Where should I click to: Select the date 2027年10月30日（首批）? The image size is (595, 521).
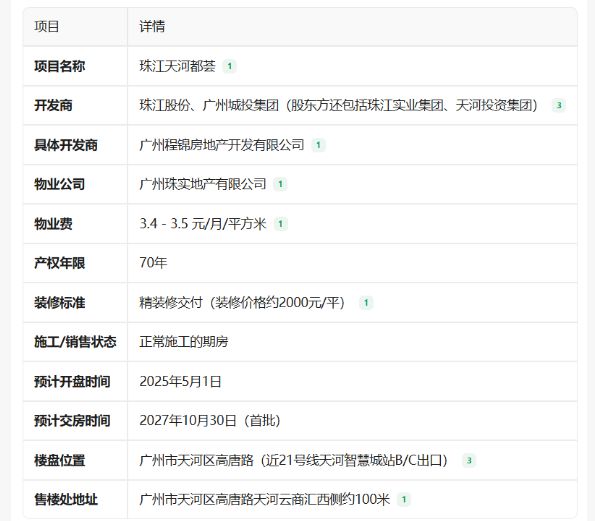pos(210,421)
